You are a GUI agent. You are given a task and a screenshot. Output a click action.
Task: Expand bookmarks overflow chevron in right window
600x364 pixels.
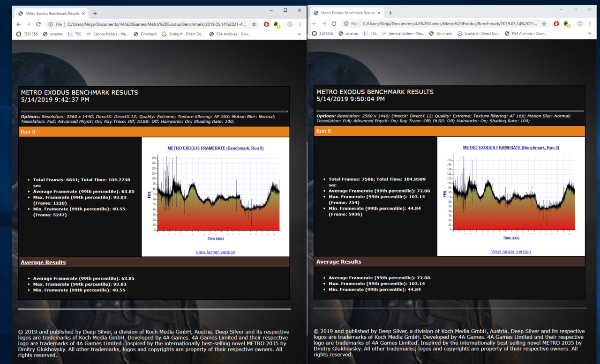point(590,33)
